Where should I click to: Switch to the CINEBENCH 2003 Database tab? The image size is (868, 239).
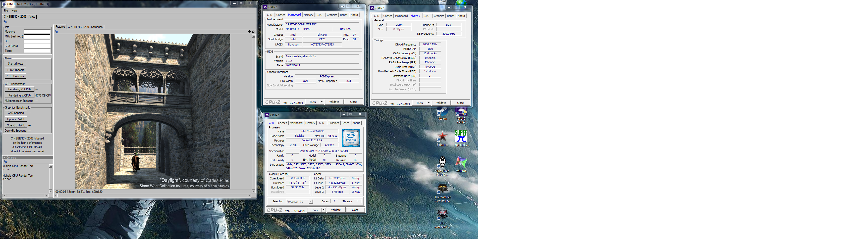(x=85, y=27)
